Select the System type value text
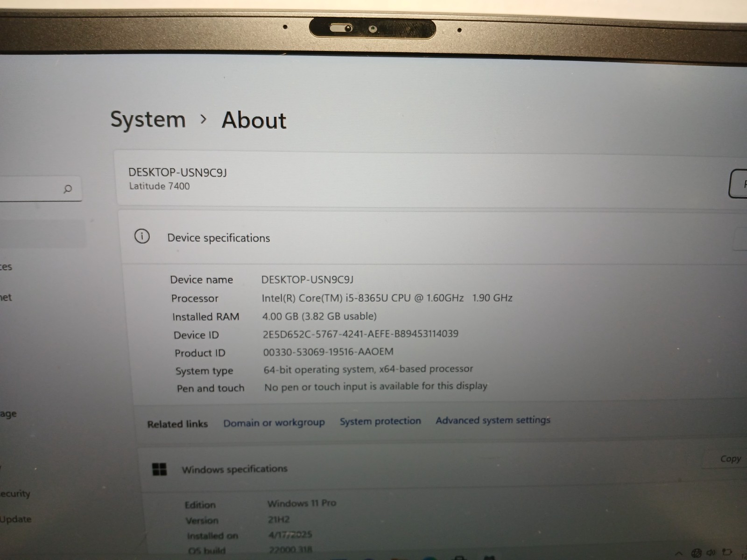Screen dimensions: 747x560 [368, 369]
